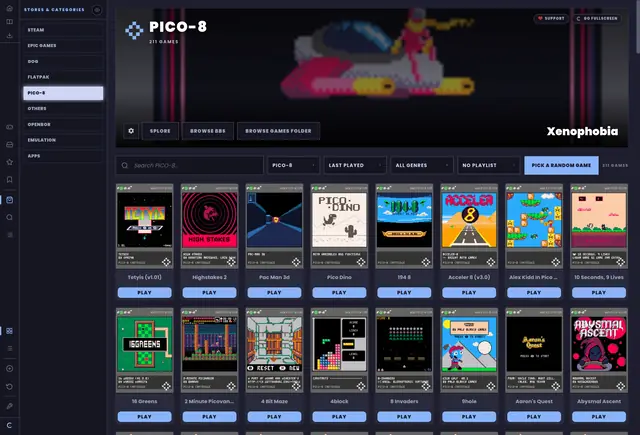Viewport: 640px width, 435px height.
Task: Open Pico Dino cover thumbnail
Action: pos(339,226)
